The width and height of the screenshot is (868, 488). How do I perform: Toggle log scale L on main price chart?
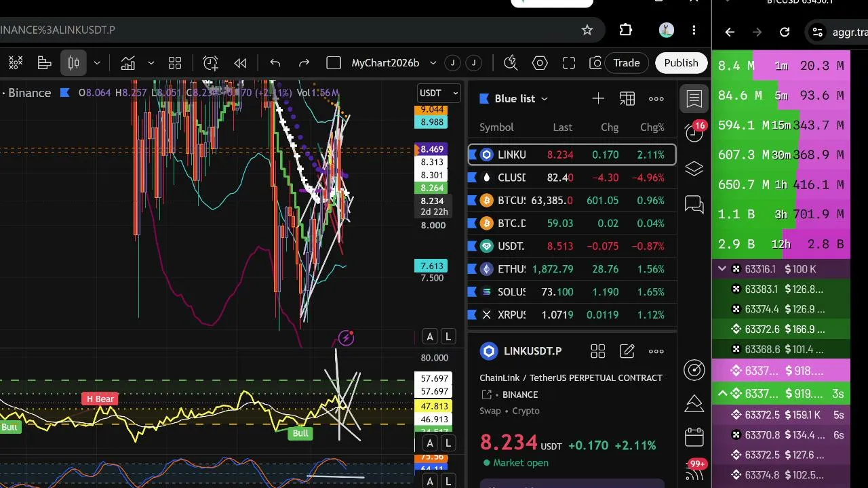(448, 337)
